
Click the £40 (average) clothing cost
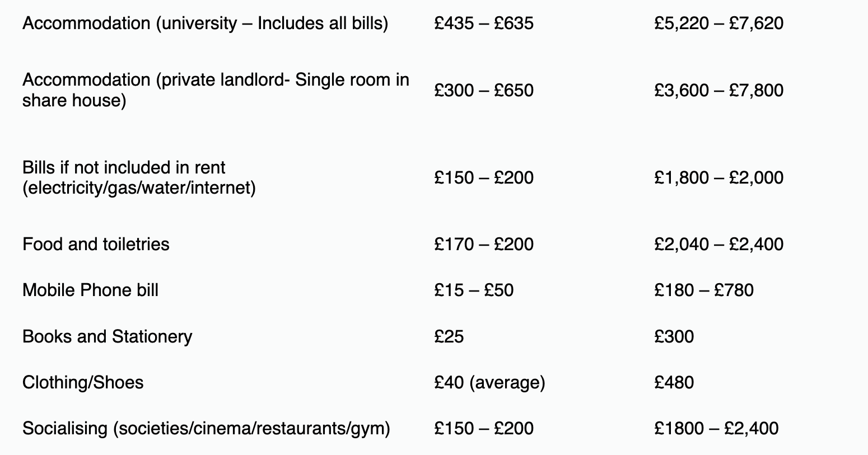coord(489,382)
